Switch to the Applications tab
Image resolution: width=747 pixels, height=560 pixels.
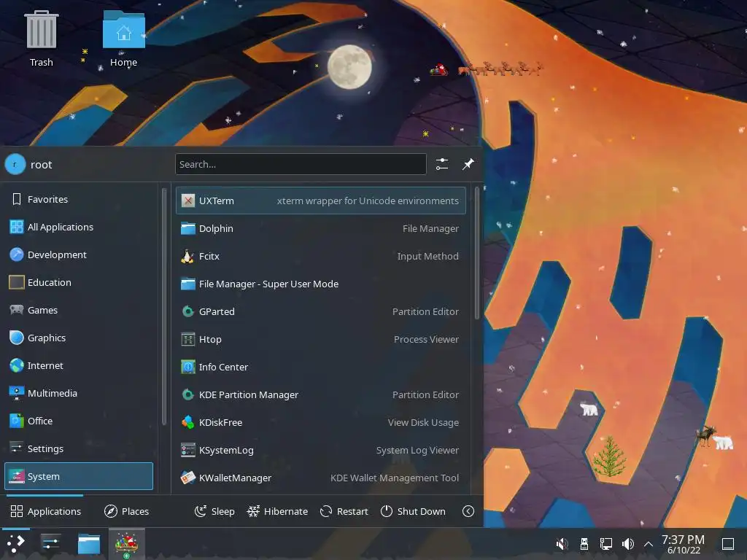(46, 511)
